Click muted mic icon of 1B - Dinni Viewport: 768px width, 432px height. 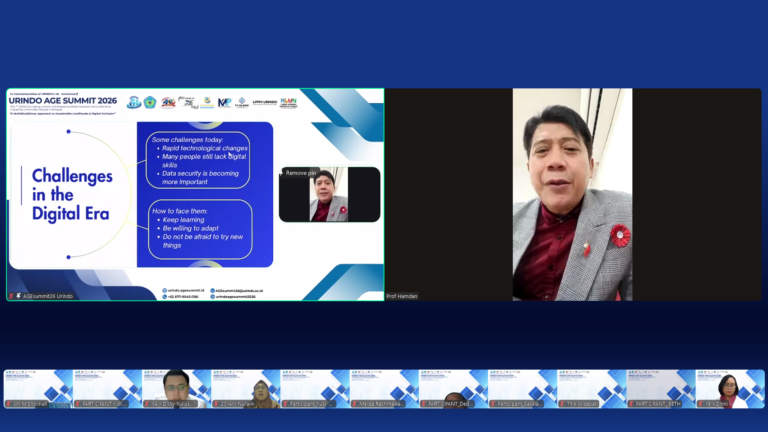(x=700, y=404)
